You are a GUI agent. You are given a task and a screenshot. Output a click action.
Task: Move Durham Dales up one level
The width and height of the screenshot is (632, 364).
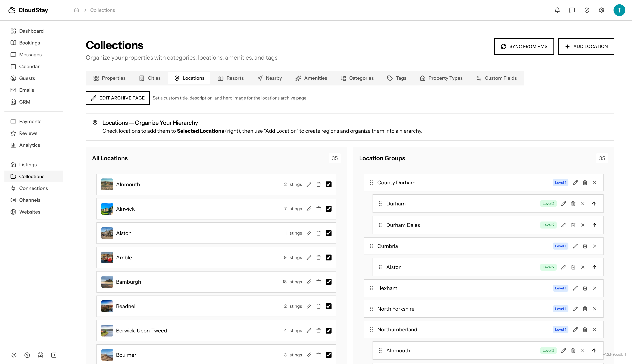tap(594, 225)
